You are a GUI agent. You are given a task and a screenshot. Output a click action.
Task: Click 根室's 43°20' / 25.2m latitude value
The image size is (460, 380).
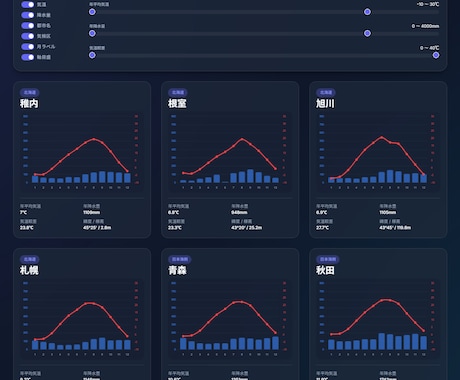pyautogui.click(x=246, y=228)
